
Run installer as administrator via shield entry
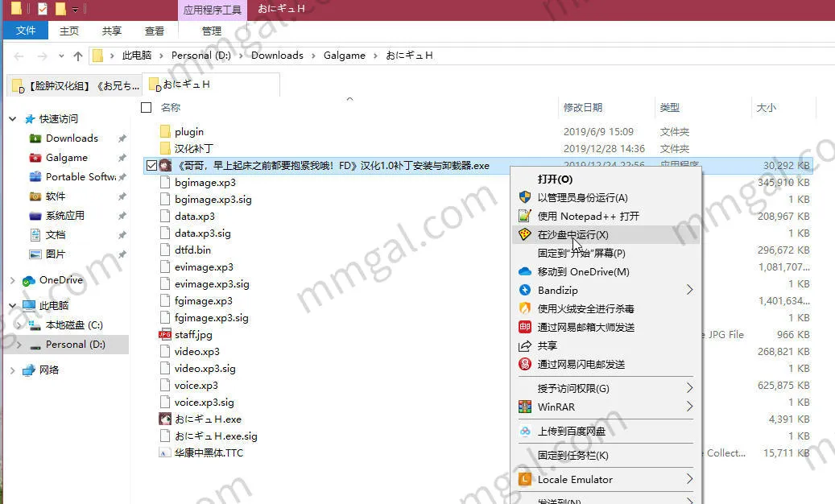pyautogui.click(x=584, y=197)
